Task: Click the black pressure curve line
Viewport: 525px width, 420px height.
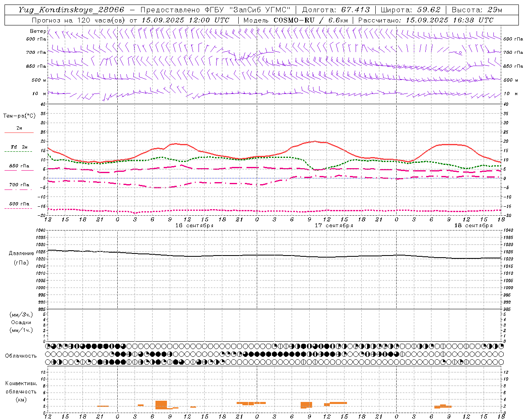Action: click(x=274, y=255)
